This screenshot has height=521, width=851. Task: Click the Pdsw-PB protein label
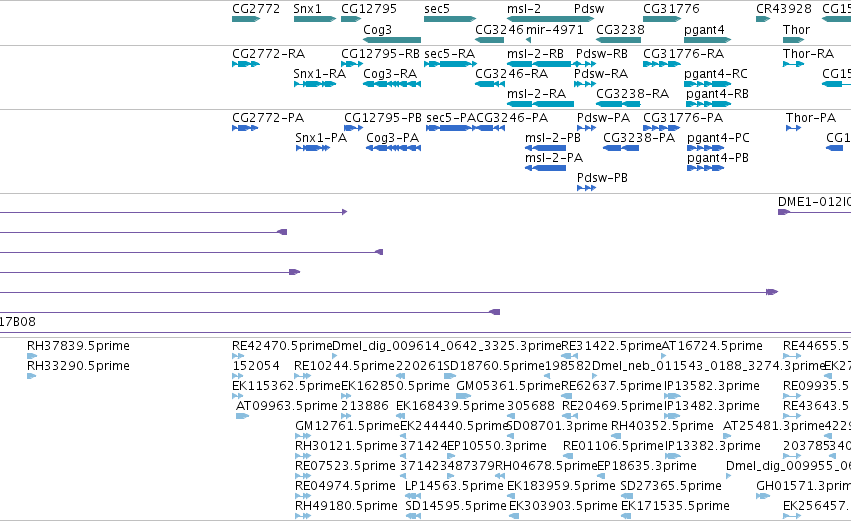tap(602, 178)
